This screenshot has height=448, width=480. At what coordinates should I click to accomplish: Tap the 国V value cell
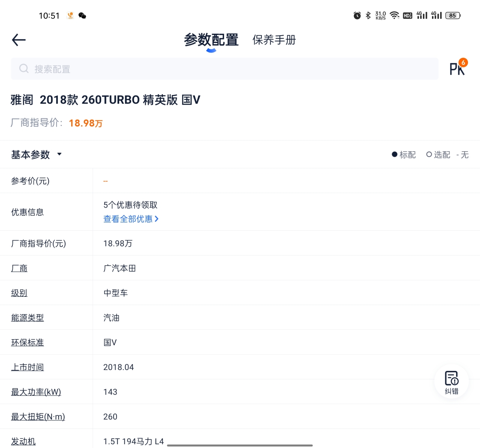110,343
